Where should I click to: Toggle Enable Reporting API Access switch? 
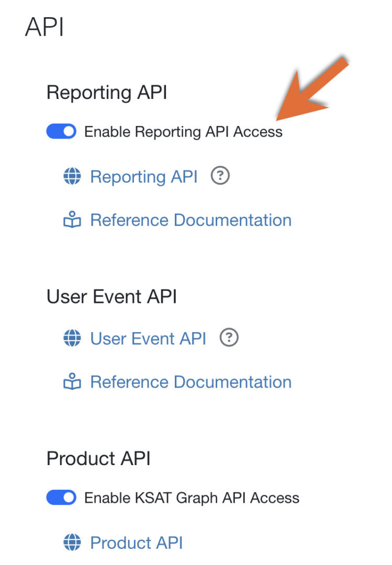[61, 131]
